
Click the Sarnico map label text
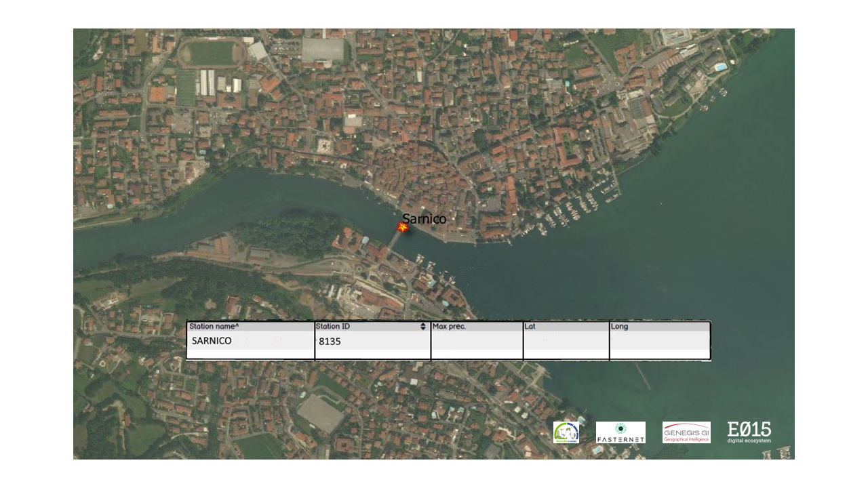point(424,219)
